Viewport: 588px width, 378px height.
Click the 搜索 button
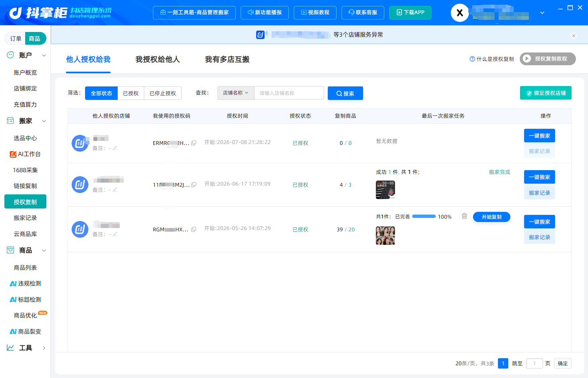point(345,93)
